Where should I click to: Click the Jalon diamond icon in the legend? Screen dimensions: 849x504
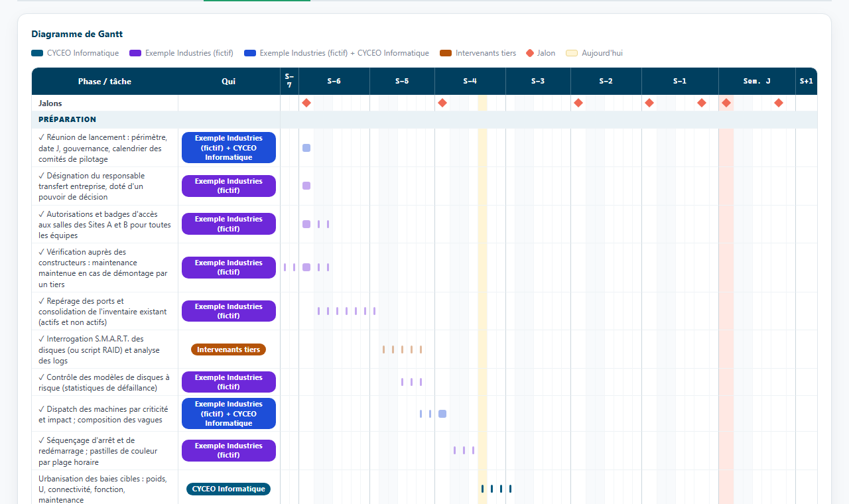pos(530,53)
